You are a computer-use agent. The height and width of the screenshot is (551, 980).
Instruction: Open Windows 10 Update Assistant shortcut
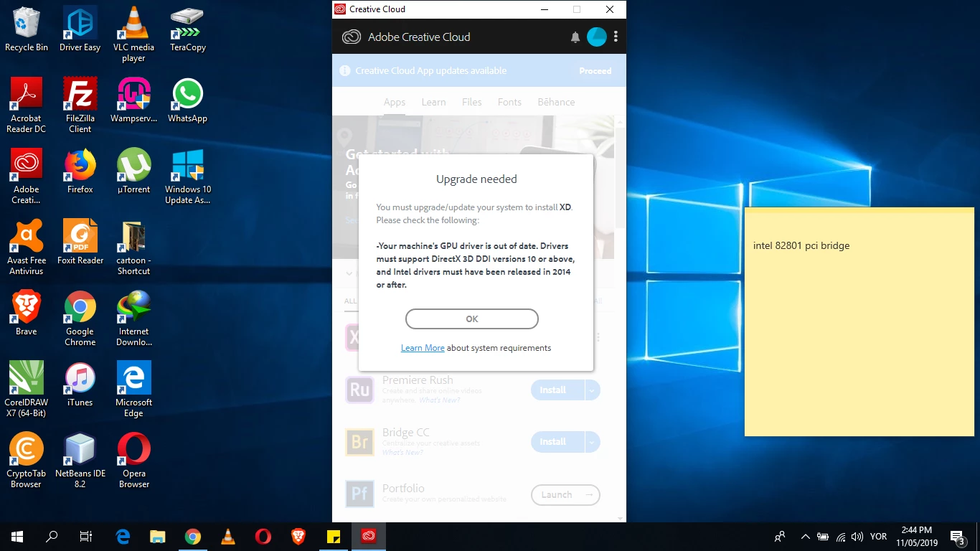[188, 176]
